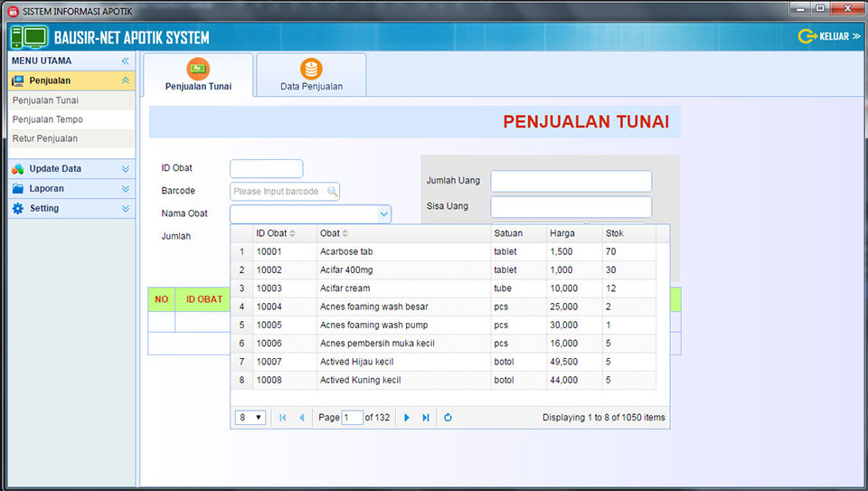Go to the first page of results
Image resolution: width=868 pixels, height=491 pixels.
(283, 418)
